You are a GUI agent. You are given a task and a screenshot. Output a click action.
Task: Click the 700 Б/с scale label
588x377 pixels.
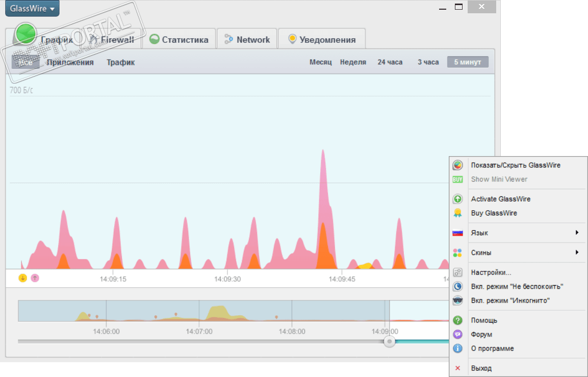[21, 90]
